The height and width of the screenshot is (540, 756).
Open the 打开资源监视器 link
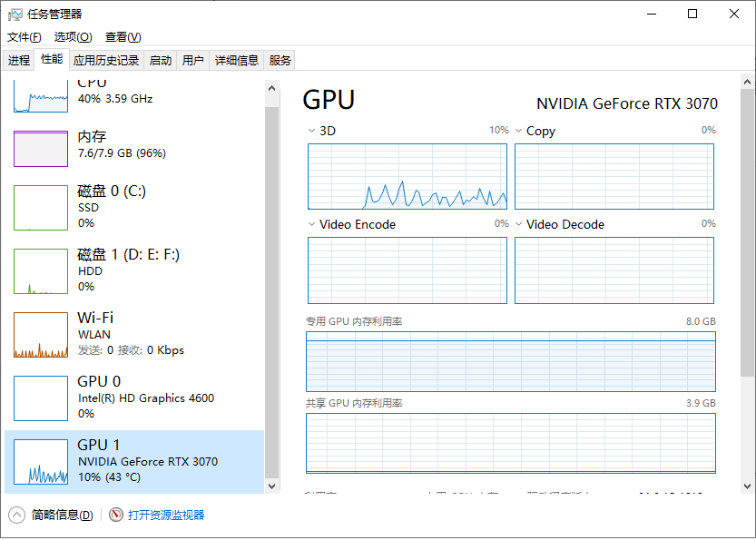pos(166,515)
